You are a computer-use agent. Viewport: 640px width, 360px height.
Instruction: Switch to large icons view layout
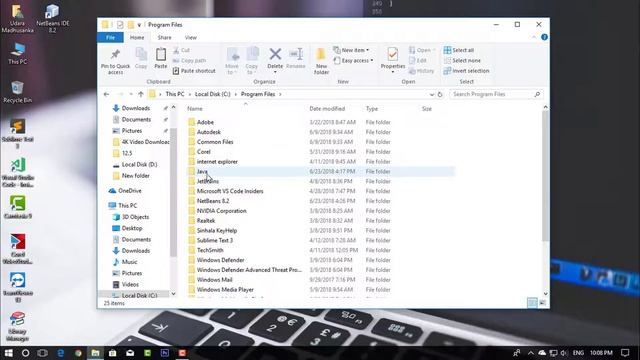pos(542,302)
